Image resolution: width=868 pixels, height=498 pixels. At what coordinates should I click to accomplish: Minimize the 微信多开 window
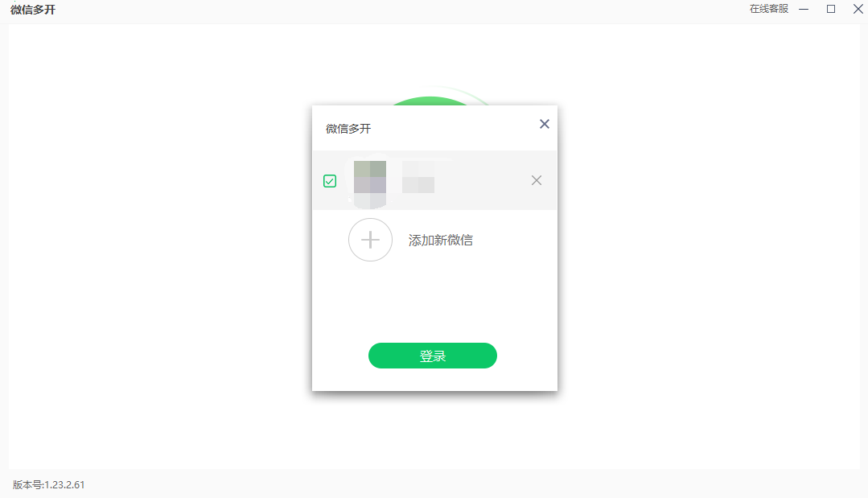tap(804, 9)
